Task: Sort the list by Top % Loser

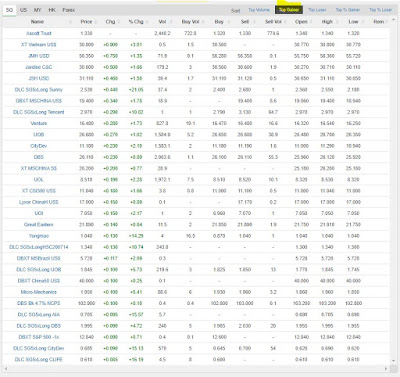Action: pos(381,10)
